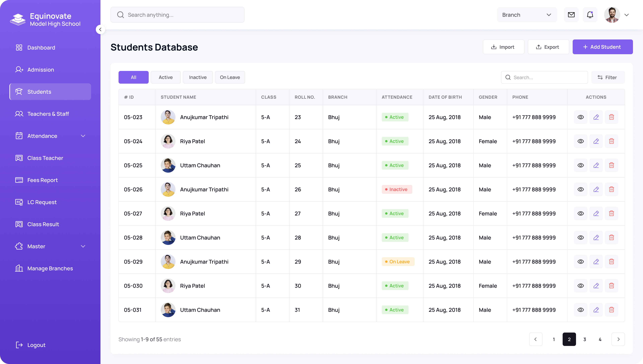
Task: View student 05-029 using eye icon
Action: pos(580,261)
